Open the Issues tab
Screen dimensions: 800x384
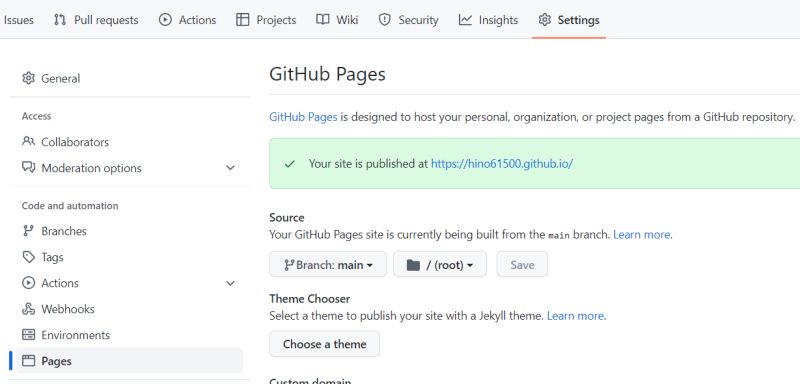pyautogui.click(x=18, y=20)
